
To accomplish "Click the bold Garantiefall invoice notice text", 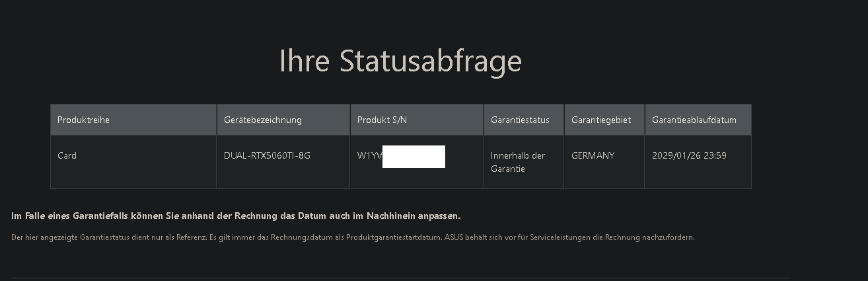I will pyautogui.click(x=236, y=216).
